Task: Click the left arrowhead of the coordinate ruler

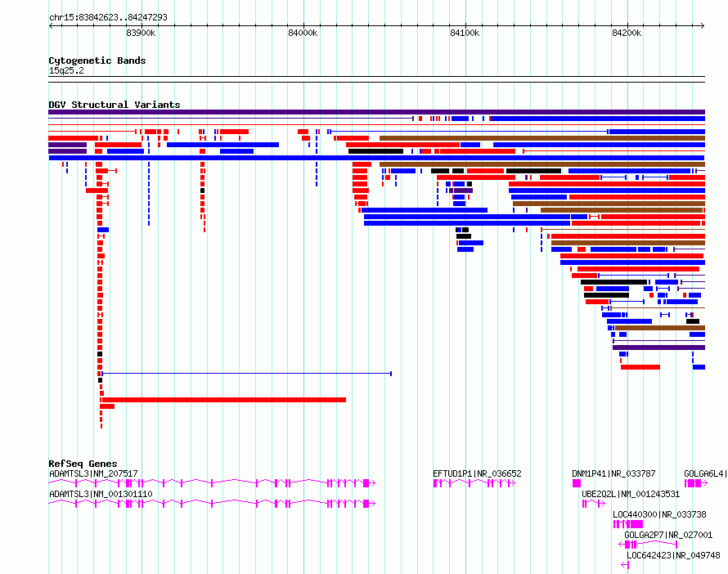Action: [51, 26]
